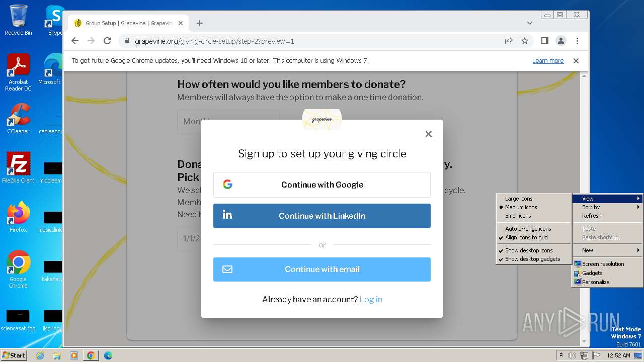
Task: Open the volume speaker tray icon
Action: 572,355
